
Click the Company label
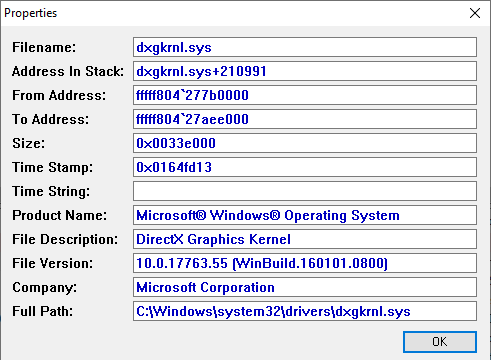click(44, 288)
